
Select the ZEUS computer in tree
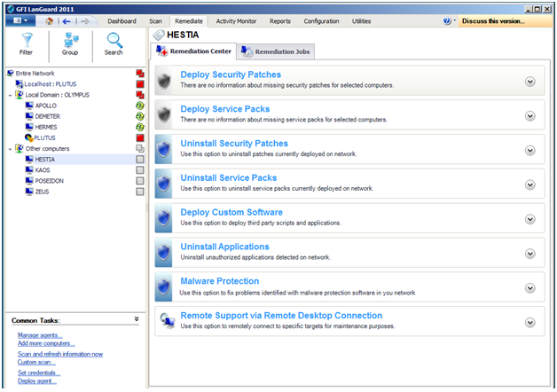tap(42, 192)
